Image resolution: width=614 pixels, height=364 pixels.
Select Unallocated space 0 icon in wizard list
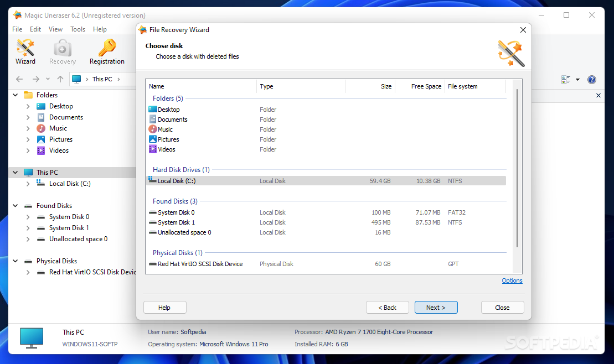click(x=153, y=232)
